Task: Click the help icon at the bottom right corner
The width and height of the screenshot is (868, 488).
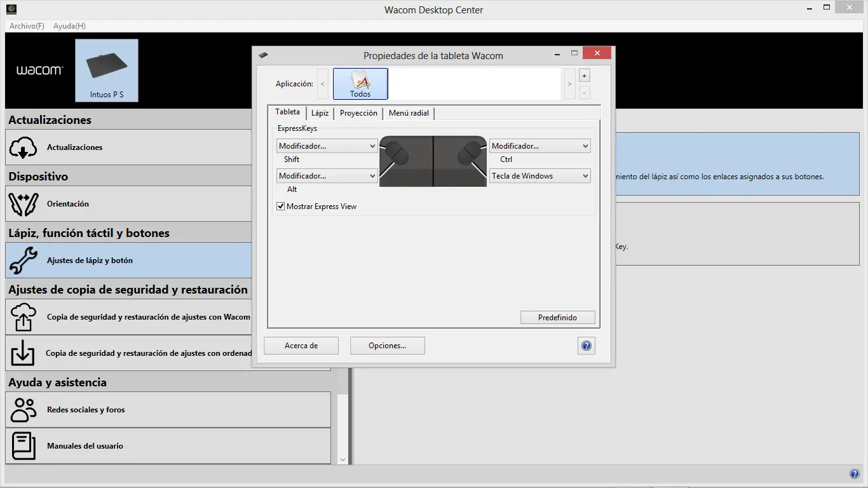Action: coord(854,473)
